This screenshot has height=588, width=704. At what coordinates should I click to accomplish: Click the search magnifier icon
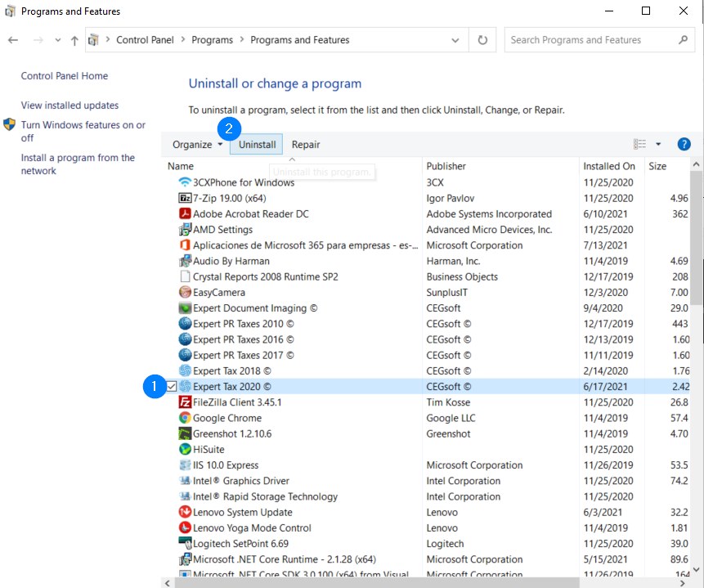point(683,40)
